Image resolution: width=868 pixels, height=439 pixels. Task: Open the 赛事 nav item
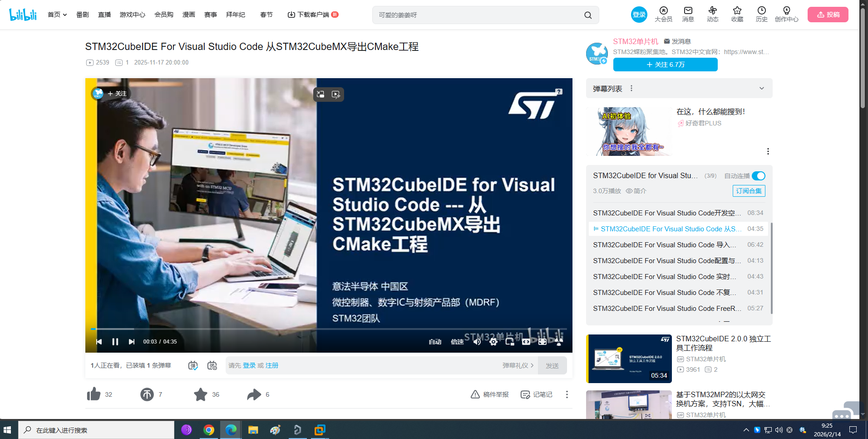point(211,15)
